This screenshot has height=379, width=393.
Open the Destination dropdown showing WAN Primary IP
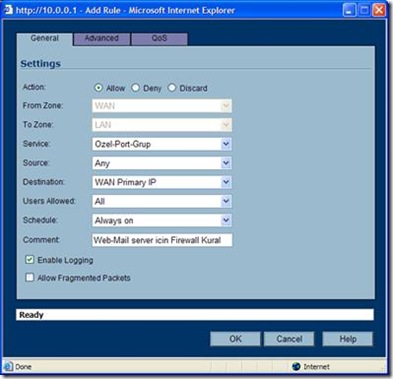162,182
